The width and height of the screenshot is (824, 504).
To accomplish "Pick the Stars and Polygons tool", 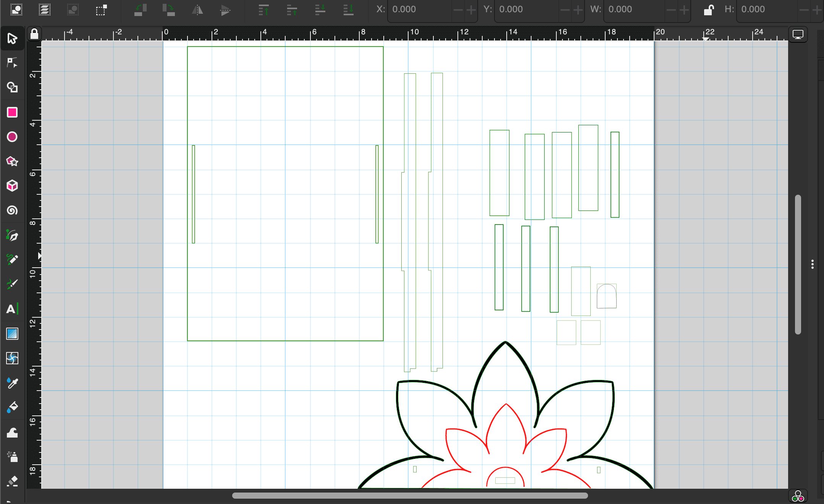I will click(x=12, y=161).
